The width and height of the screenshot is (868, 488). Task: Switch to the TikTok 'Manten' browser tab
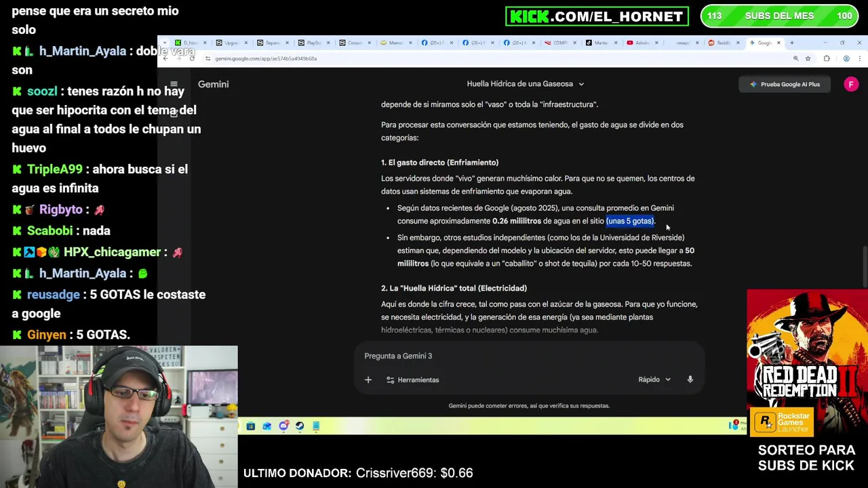(x=601, y=43)
